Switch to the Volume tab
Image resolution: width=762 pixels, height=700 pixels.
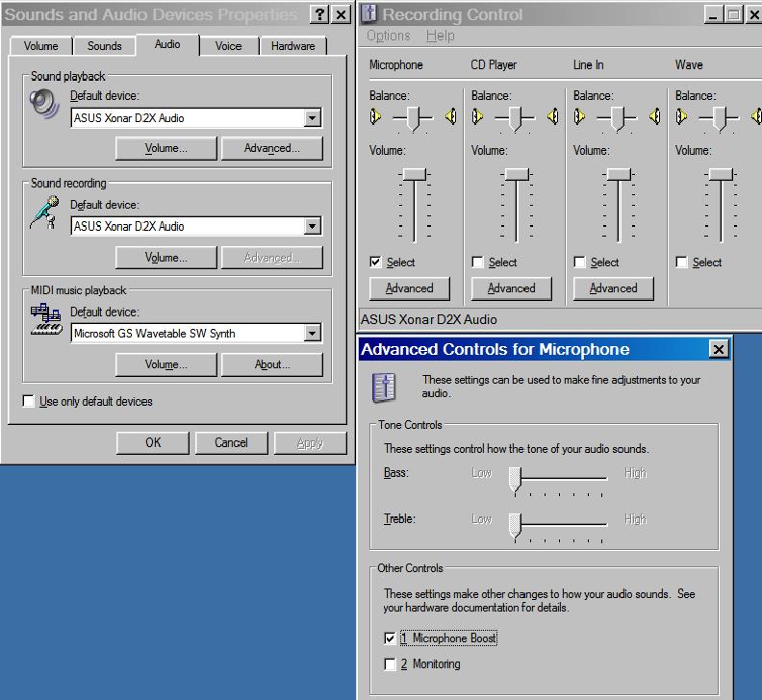pos(40,46)
